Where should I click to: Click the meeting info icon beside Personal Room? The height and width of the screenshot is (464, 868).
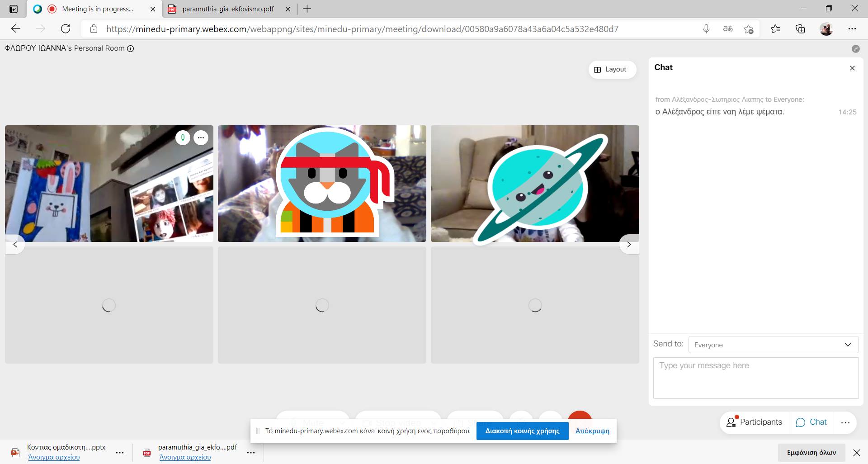tap(131, 49)
